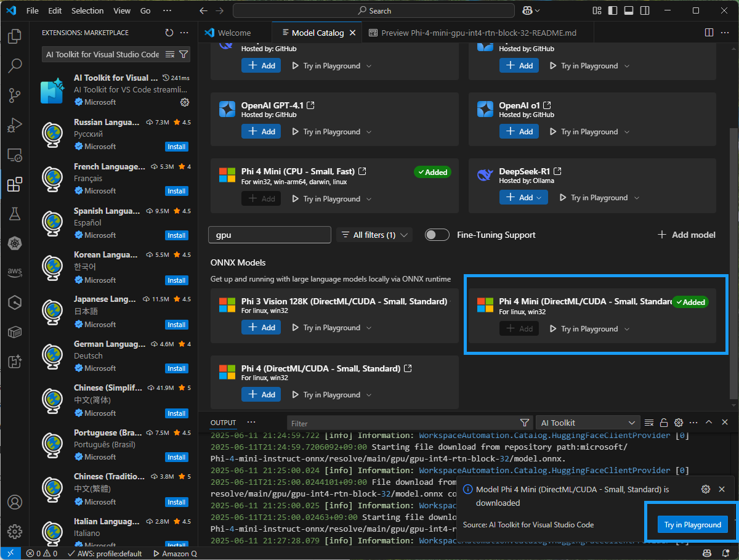The image size is (739, 560).
Task: Select the OUTPUT panel tab
Action: [x=223, y=423]
